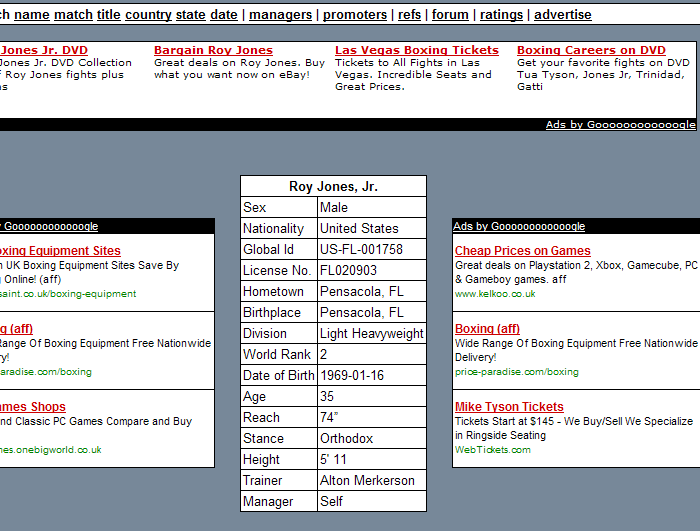Open 'Boxing Careers on DVD' ad

click(x=591, y=50)
